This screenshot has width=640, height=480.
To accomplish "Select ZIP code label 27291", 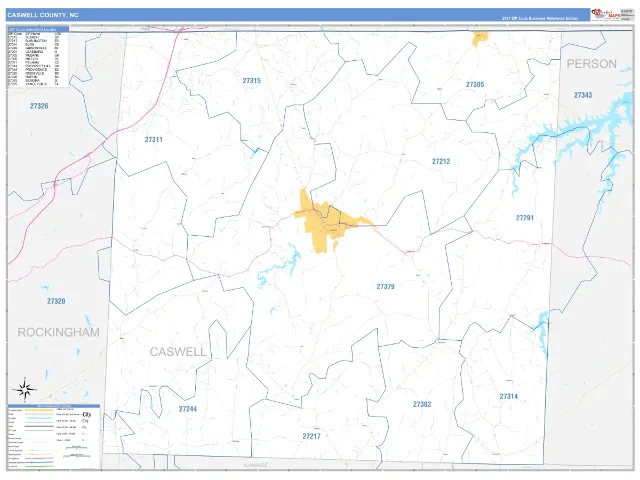I will pyautogui.click(x=525, y=218).
